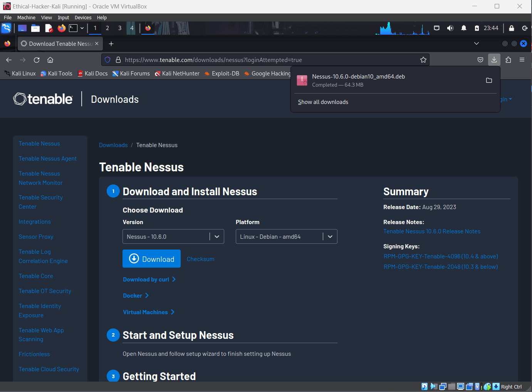Screen dimensions: 532x392
Task: Open a new Firefox tab
Action: pyautogui.click(x=111, y=44)
